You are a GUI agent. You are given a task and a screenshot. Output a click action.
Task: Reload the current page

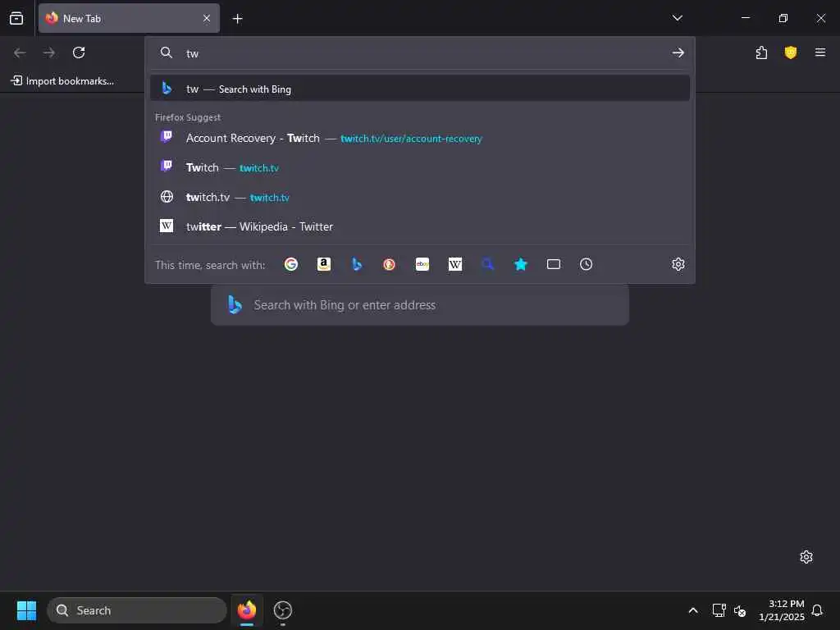79,52
